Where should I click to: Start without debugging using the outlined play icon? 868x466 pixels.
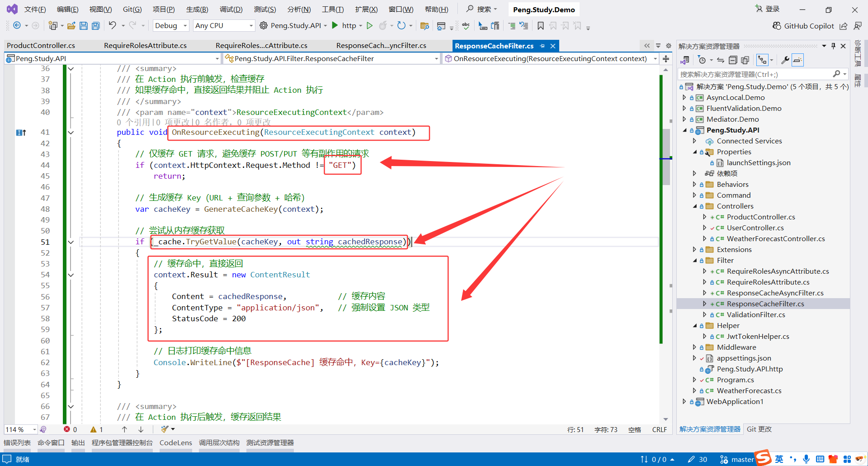[x=370, y=25]
